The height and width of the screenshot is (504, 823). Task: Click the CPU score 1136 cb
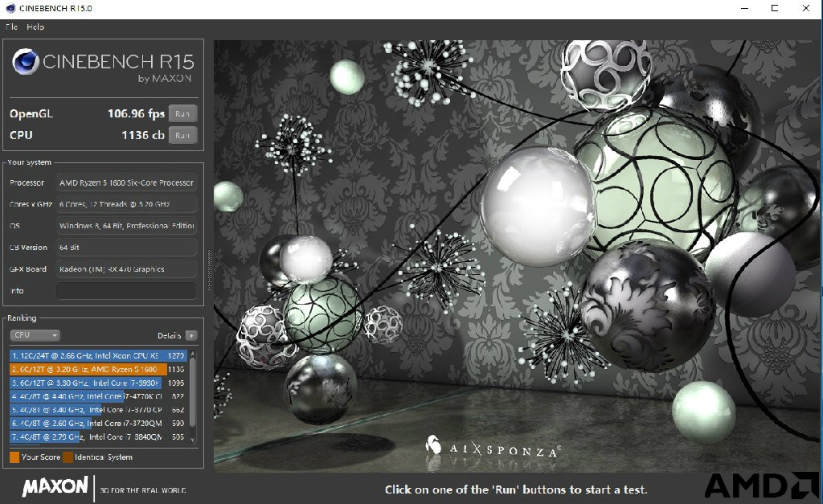tap(143, 135)
